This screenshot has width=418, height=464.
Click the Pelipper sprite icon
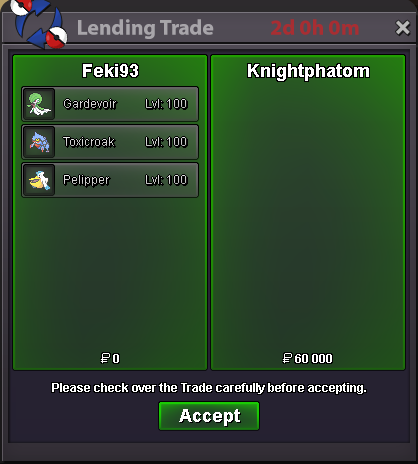click(x=39, y=180)
